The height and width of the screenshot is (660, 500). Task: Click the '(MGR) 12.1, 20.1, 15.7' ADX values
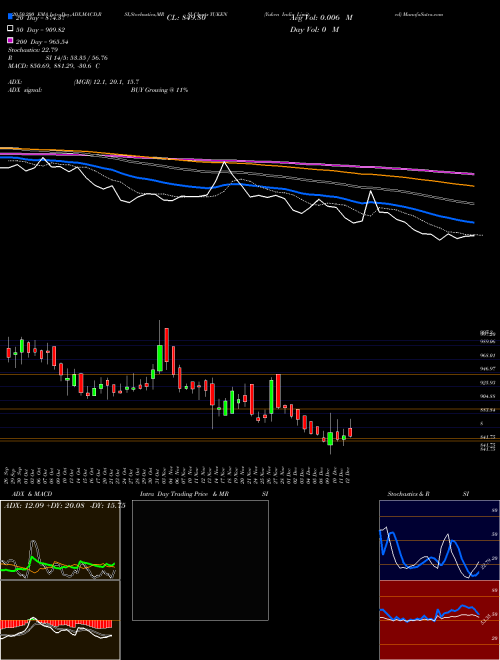[x=106, y=82]
